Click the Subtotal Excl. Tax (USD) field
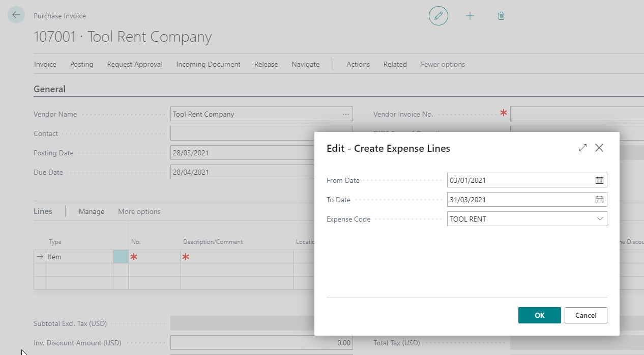644x355 pixels. 242,323
